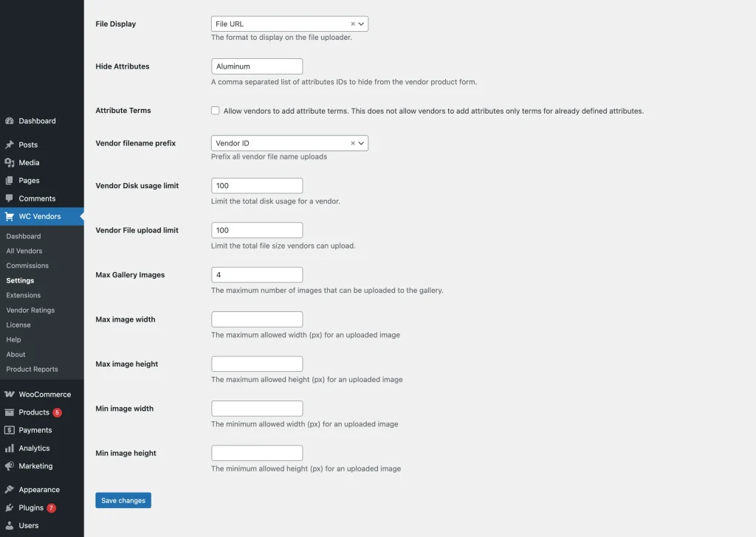Click the Dashboard gauge icon in sidebar
756x537 pixels.
(10, 121)
